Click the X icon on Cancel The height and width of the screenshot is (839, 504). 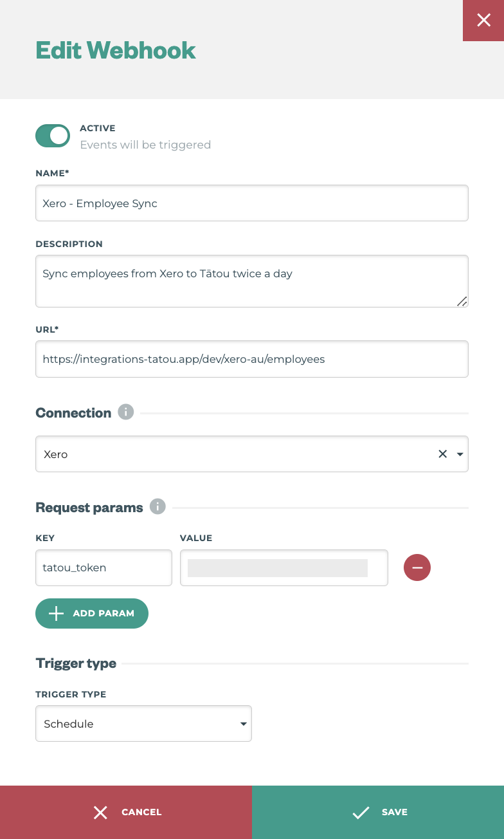click(x=100, y=812)
